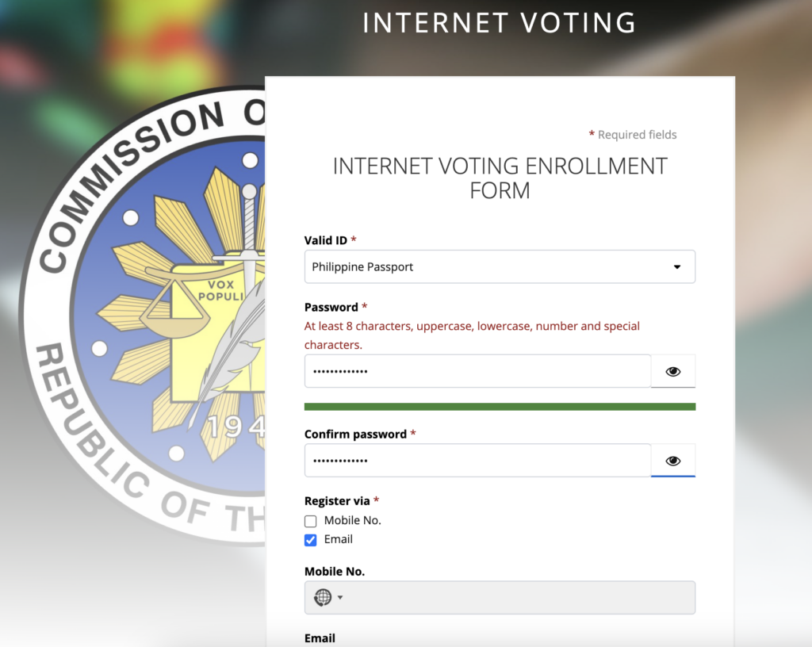Screen dimensions: 812x647
Task: Uncheck the Email registration checkbox
Action: coord(311,540)
